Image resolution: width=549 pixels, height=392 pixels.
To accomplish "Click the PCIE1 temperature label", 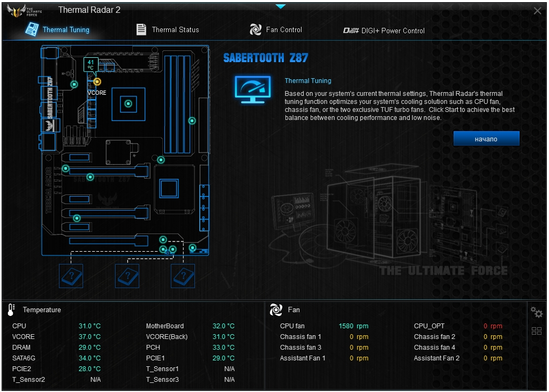I will pyautogui.click(x=155, y=358).
